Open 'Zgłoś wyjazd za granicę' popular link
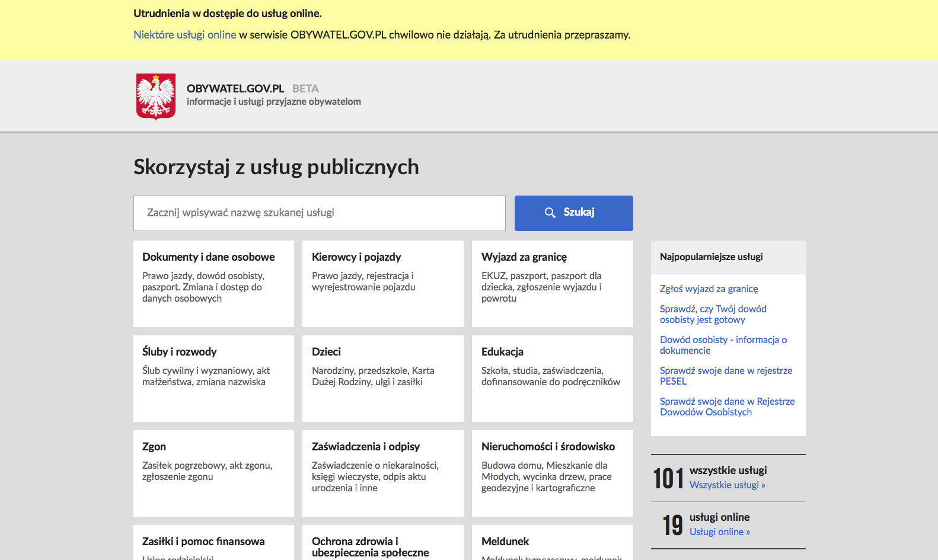Viewport: 938px width, 560px height. click(x=709, y=289)
